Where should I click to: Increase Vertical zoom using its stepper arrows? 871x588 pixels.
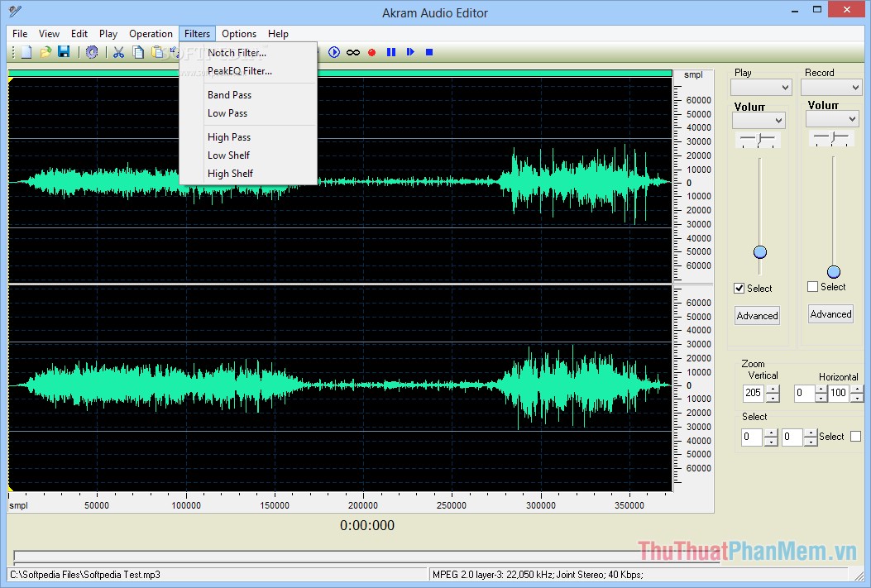(x=772, y=390)
